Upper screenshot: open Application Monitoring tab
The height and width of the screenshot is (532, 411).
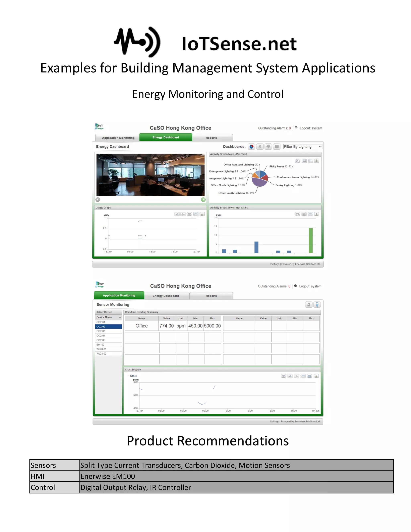[118, 138]
